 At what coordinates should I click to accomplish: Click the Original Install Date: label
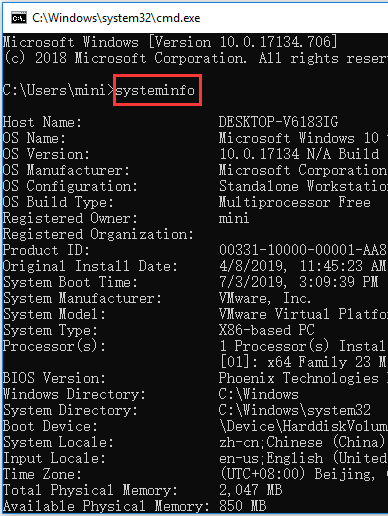90,266
